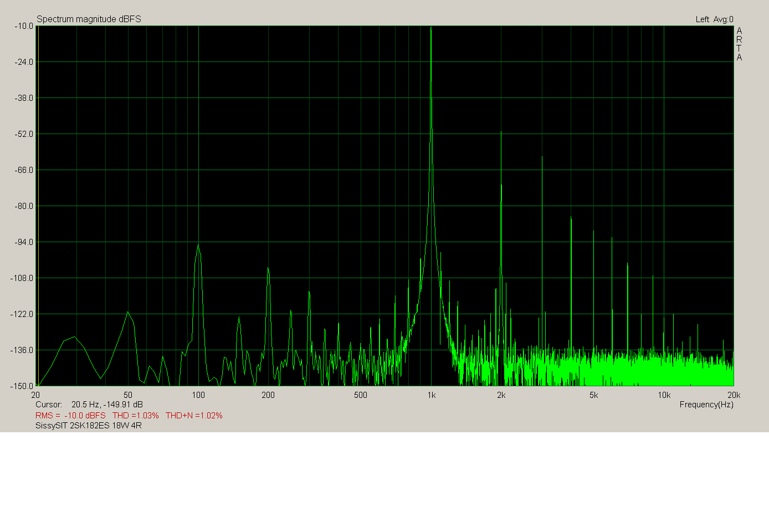769x532 pixels.
Task: Click the 'THD =1.03%' readout
Action: (136, 415)
